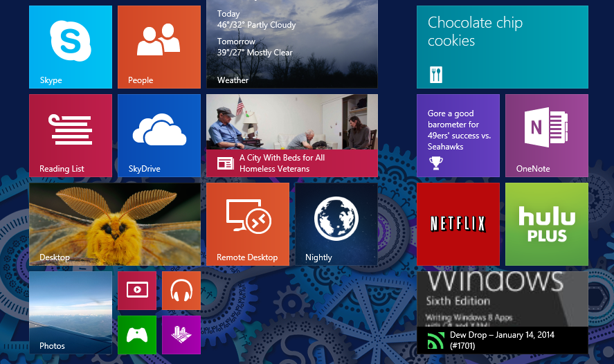The width and height of the screenshot is (614, 364).
Task: Click 'Windows Sixth Edition' book cover text
Action: [x=496, y=289]
